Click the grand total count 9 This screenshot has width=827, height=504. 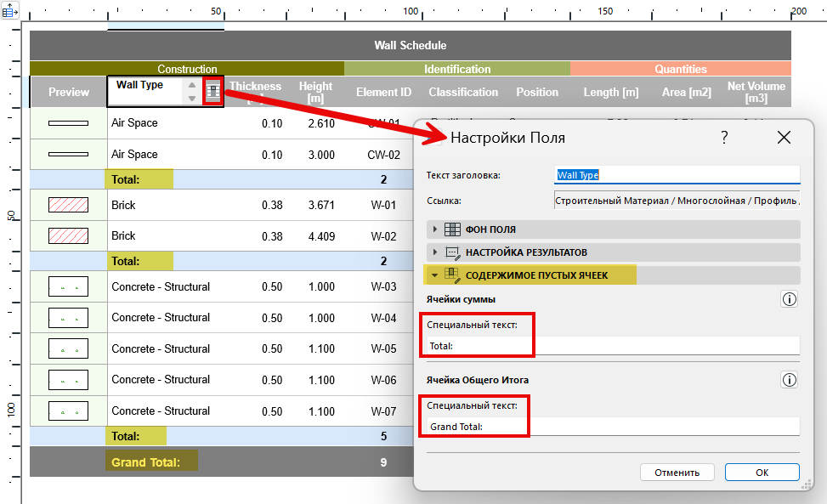tap(383, 462)
